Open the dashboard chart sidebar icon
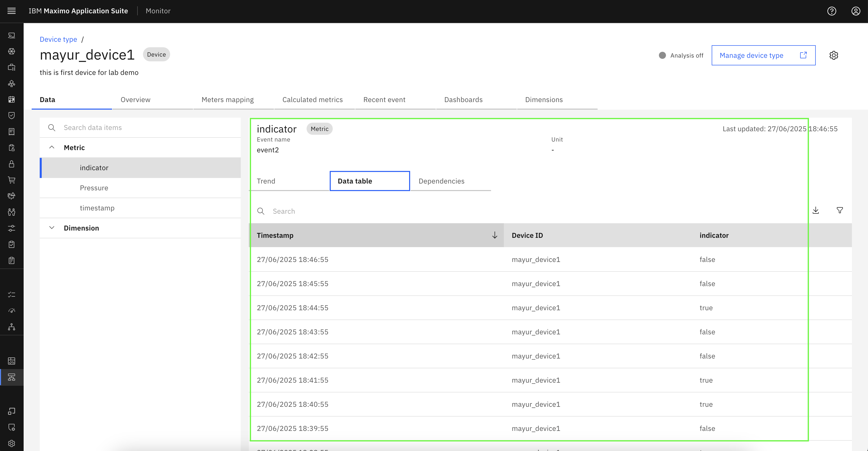 pos(12,361)
